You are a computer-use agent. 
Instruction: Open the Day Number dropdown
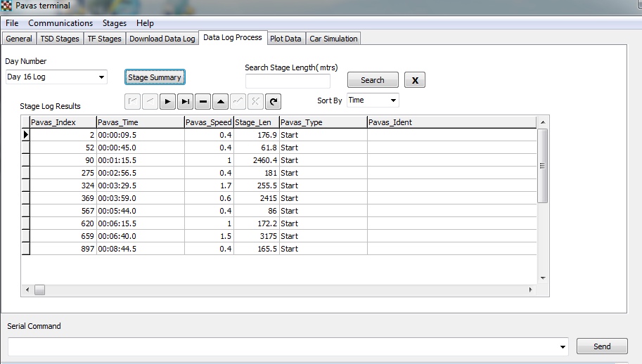(x=101, y=77)
